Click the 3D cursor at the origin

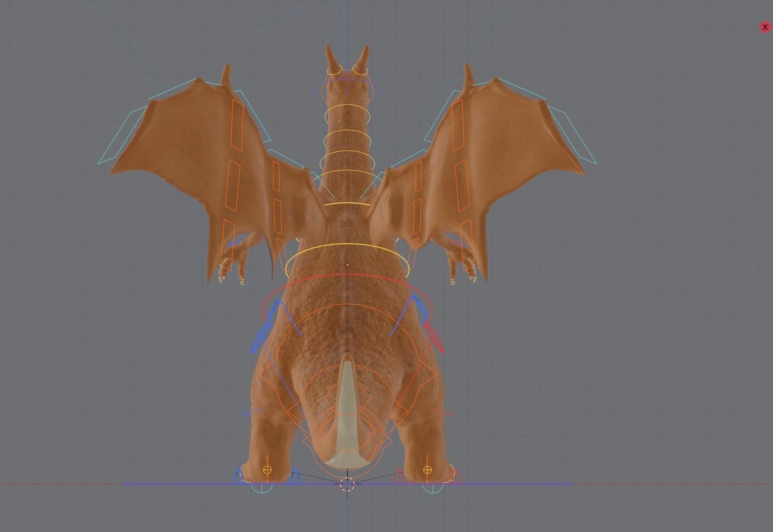[347, 485]
